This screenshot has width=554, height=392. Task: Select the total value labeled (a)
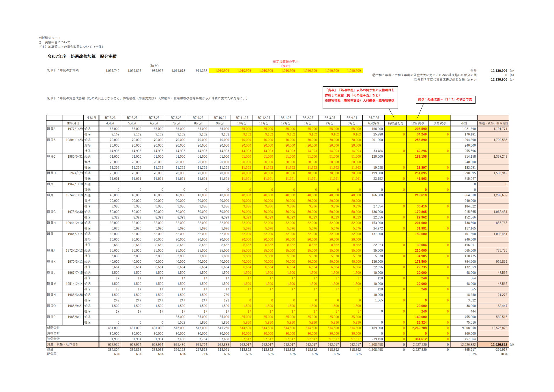click(x=499, y=71)
